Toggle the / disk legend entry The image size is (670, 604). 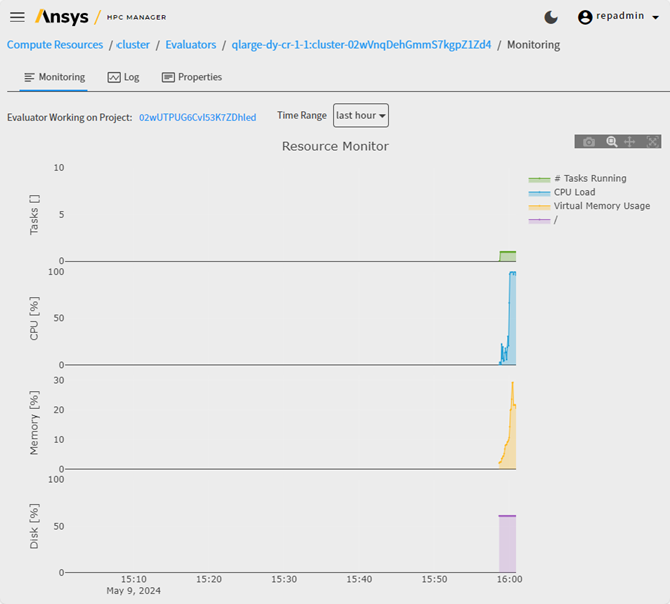(x=555, y=220)
